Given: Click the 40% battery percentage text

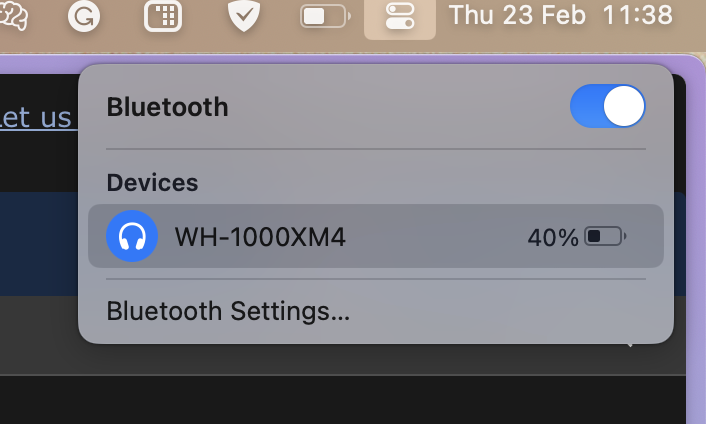Looking at the screenshot, I should click(x=553, y=237).
